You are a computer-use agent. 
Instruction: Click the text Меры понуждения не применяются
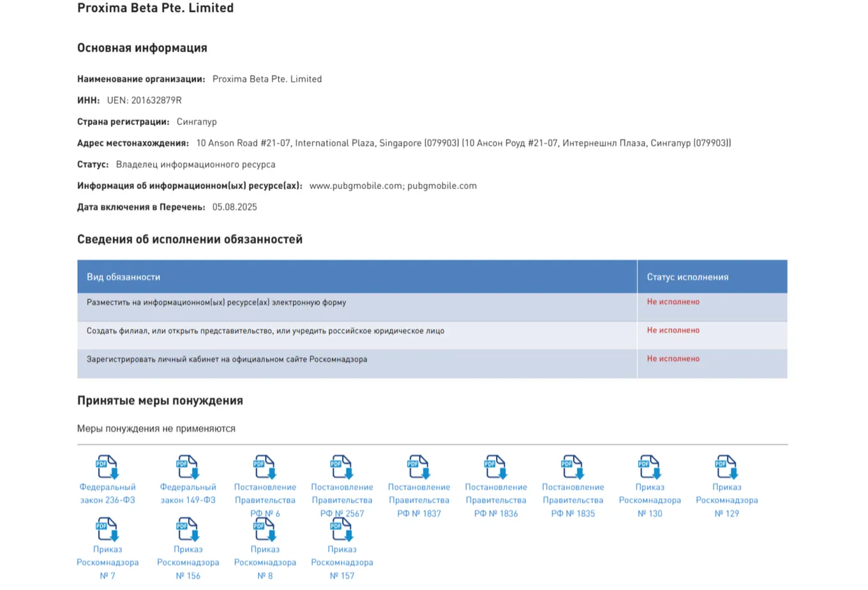coord(156,428)
